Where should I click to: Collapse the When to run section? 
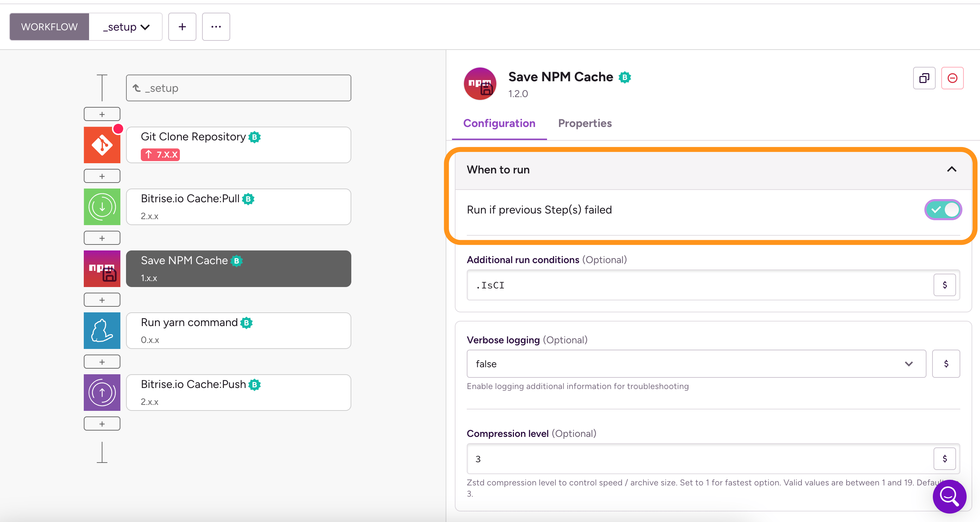coord(951,170)
